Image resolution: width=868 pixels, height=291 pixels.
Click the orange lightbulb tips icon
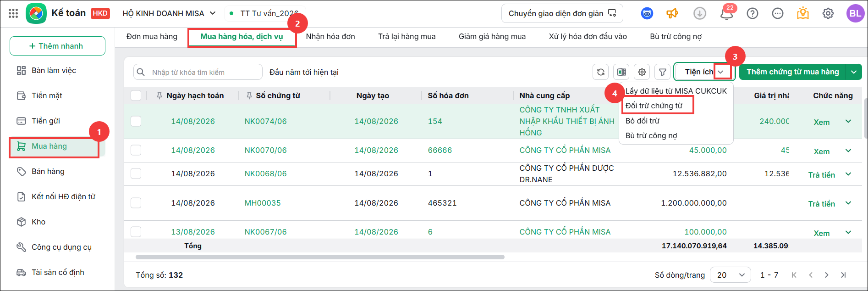coord(803,13)
